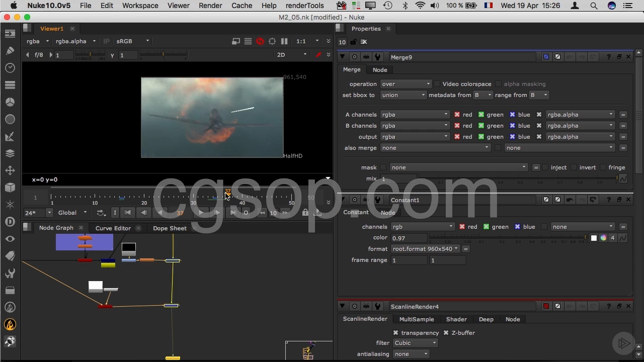The height and width of the screenshot is (362, 644).
Task: Open the Keyer nodes menu in the toolbar
Action: tap(10, 136)
